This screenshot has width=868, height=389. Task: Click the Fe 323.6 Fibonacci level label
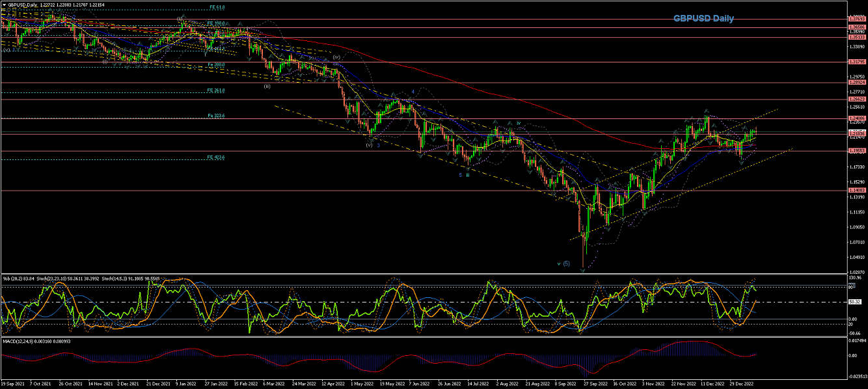(215, 116)
